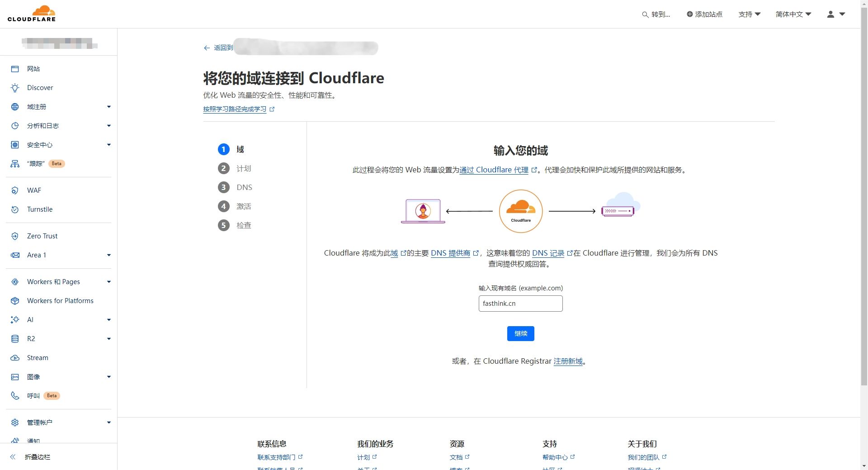
Task: Select step 4 激活 in wizard
Action: coord(234,206)
